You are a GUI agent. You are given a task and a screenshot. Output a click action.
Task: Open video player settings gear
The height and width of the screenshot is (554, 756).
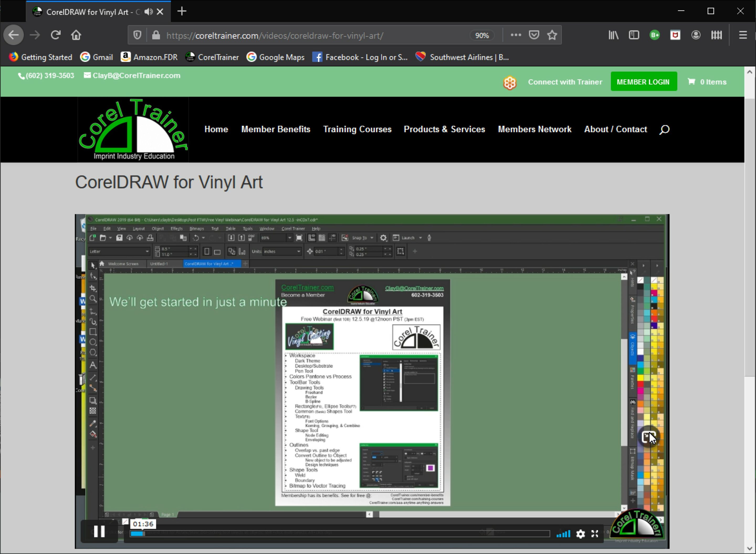581,534
